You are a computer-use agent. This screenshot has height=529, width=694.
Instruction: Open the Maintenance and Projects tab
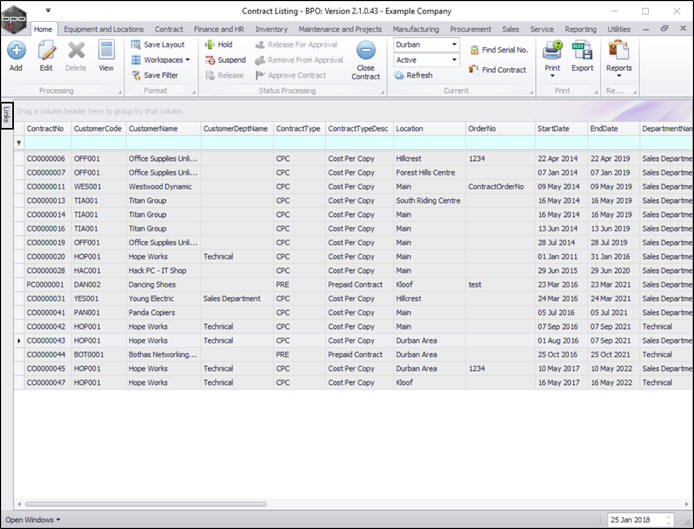340,29
